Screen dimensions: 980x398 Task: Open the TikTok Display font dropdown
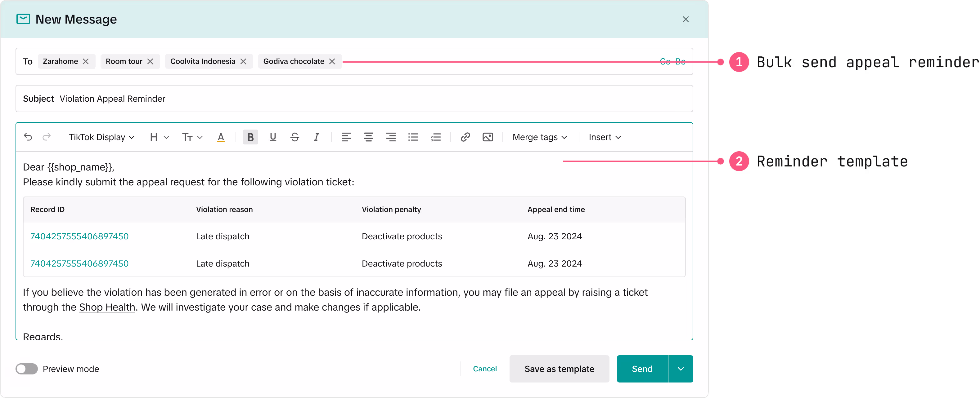pos(101,137)
